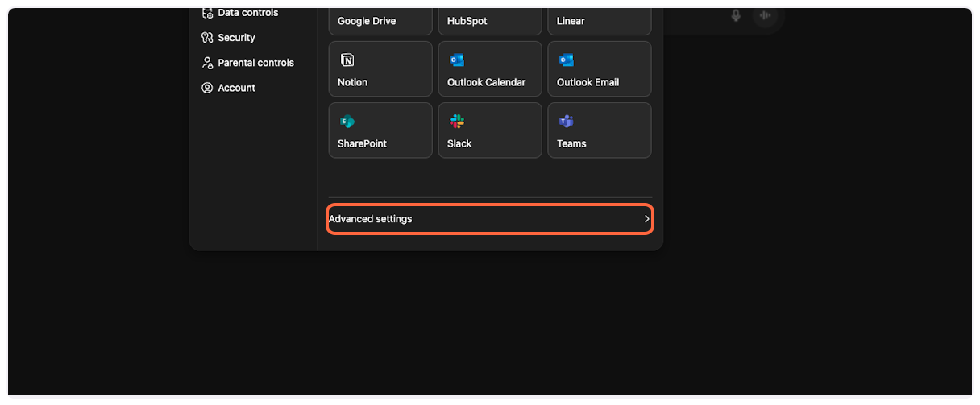Select the Google Drive connector card
Image resolution: width=980 pixels, height=405 pixels.
[x=380, y=22]
